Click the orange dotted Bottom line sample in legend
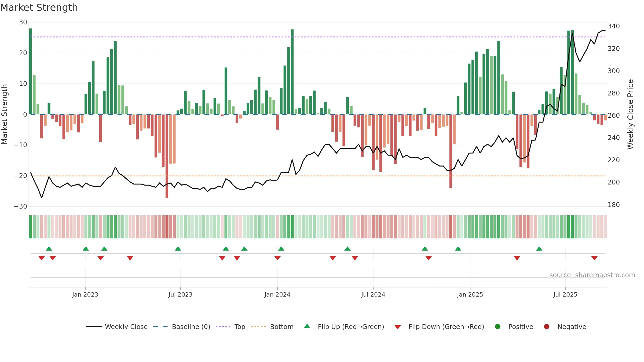Viewport: 644px width, 362px height. pos(259,327)
